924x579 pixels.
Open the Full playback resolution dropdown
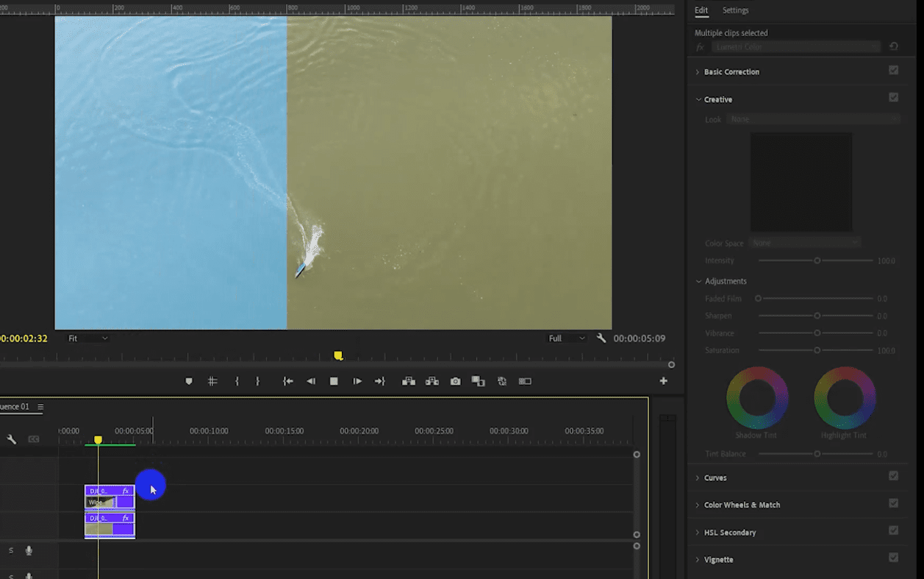[567, 338]
